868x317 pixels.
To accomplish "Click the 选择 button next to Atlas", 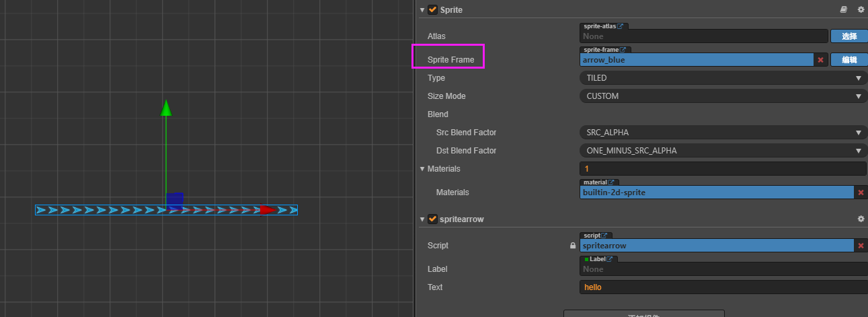I will click(x=849, y=36).
